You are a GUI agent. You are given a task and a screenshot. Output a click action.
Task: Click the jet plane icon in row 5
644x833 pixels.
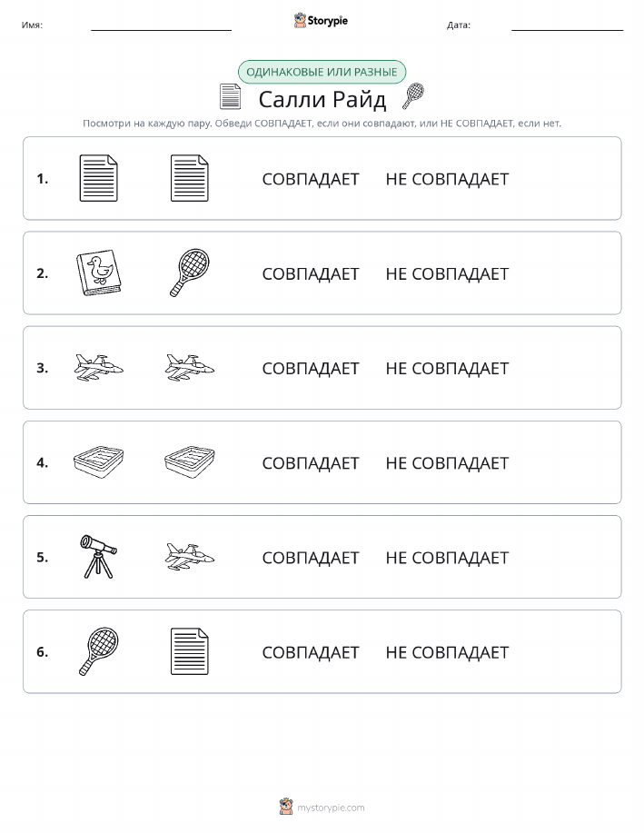190,557
